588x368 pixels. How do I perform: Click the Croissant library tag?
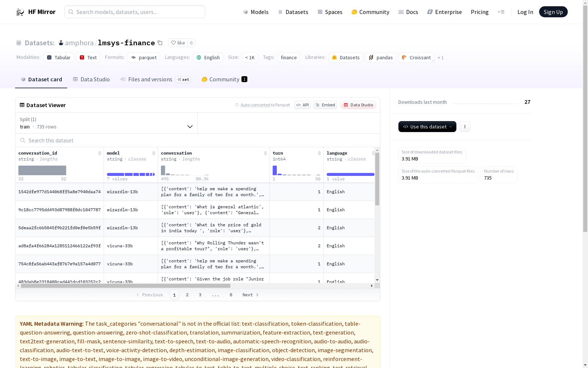point(416,57)
